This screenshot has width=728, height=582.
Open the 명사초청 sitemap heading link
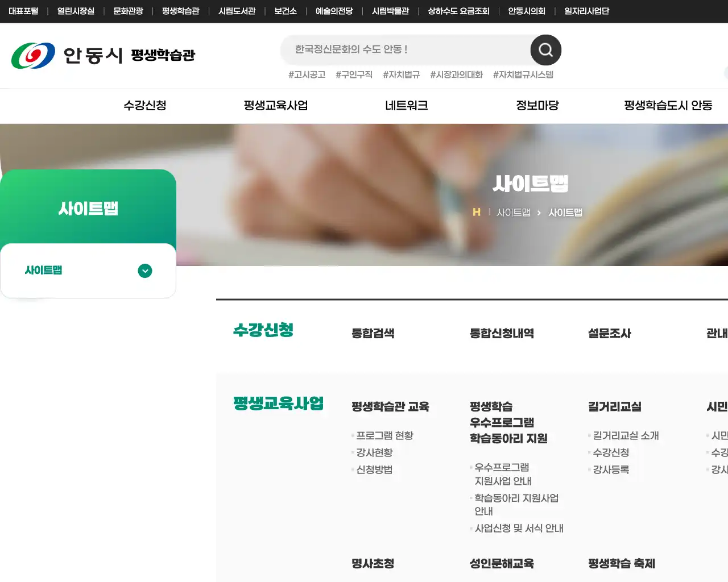click(372, 563)
